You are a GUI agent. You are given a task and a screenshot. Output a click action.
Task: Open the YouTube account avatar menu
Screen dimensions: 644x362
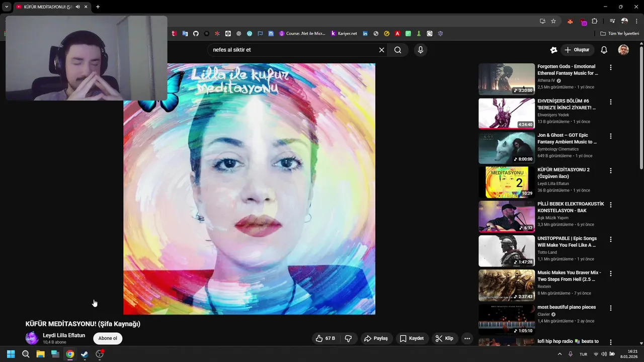[x=623, y=50]
